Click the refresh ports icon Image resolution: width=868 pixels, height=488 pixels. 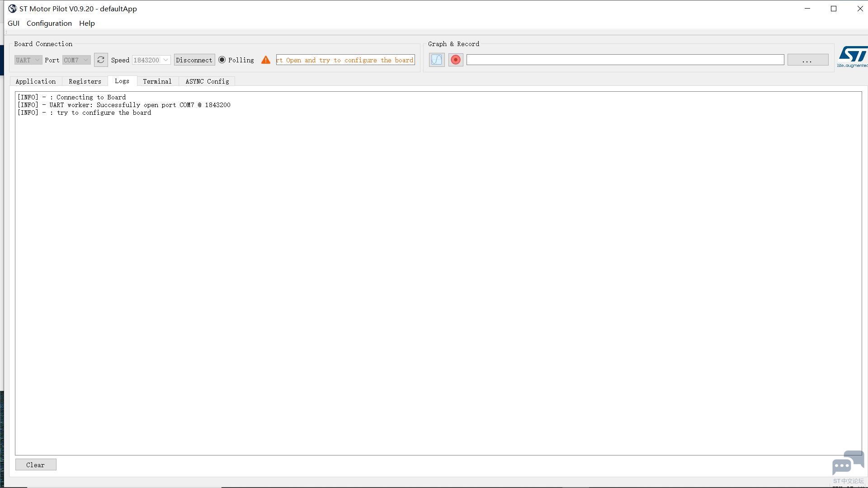click(x=101, y=60)
